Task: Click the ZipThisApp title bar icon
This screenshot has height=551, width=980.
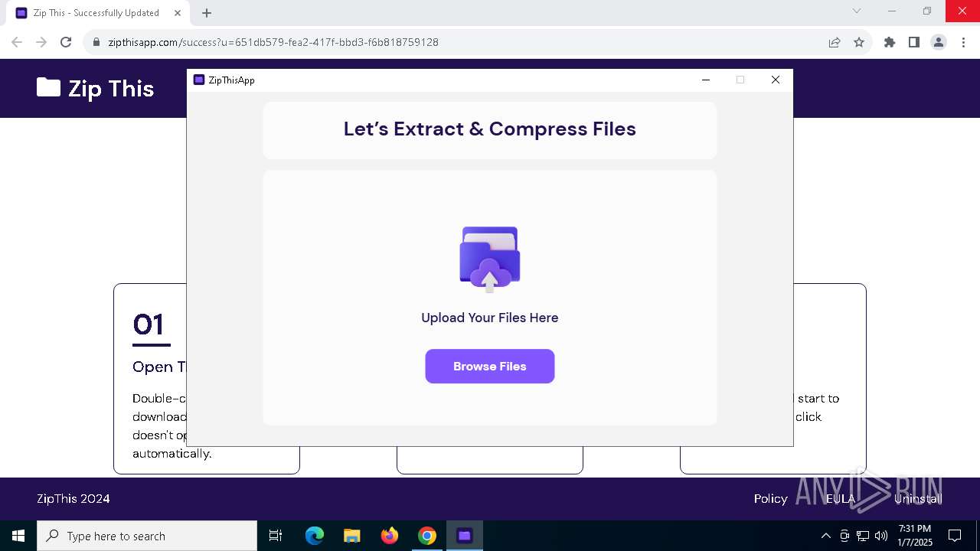Action: click(199, 80)
